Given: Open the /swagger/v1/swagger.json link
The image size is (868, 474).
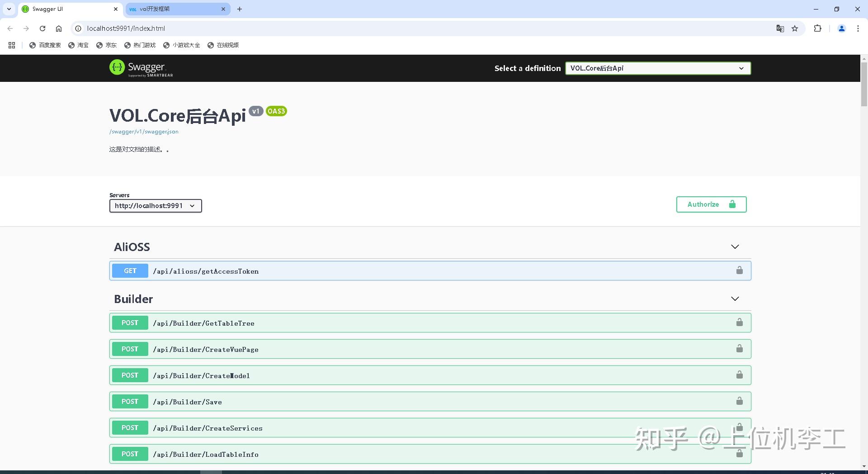Looking at the screenshot, I should [143, 132].
